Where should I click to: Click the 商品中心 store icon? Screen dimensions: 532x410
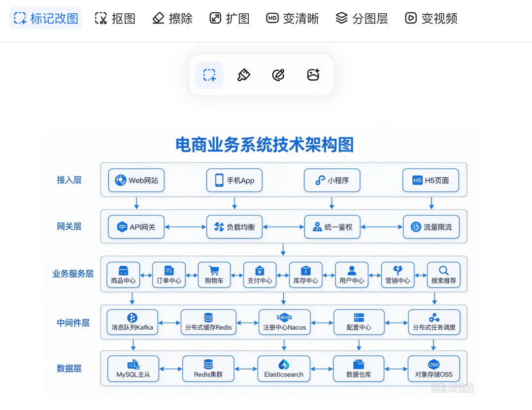[x=123, y=270]
